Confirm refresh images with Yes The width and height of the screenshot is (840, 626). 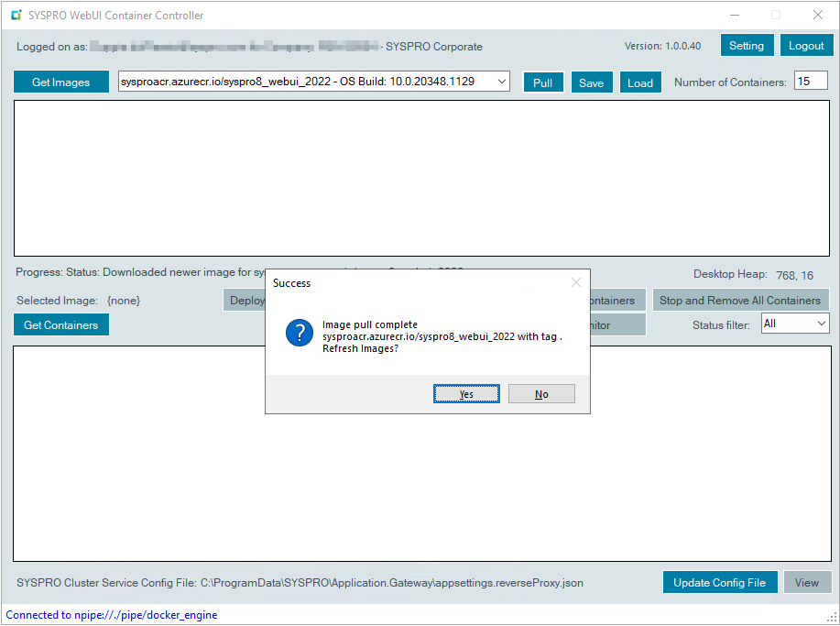466,394
